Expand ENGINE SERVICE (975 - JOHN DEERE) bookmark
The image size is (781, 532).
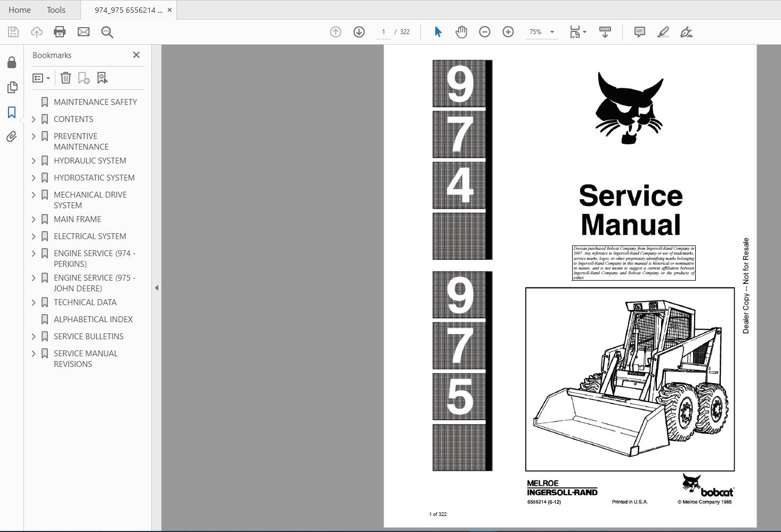pyautogui.click(x=34, y=278)
